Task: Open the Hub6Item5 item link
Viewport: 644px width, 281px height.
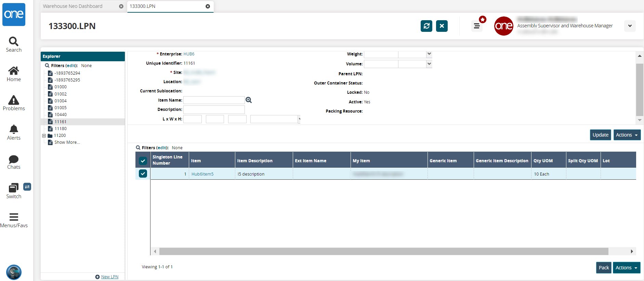Action: click(202, 174)
